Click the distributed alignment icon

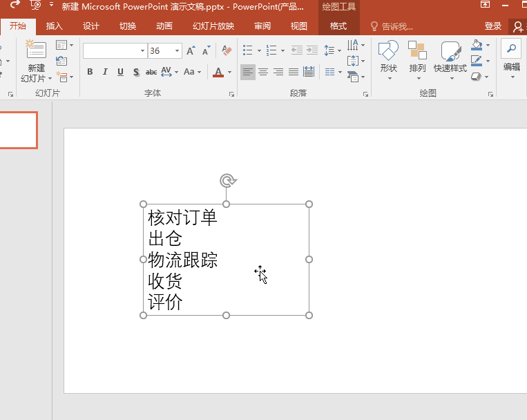click(x=309, y=72)
